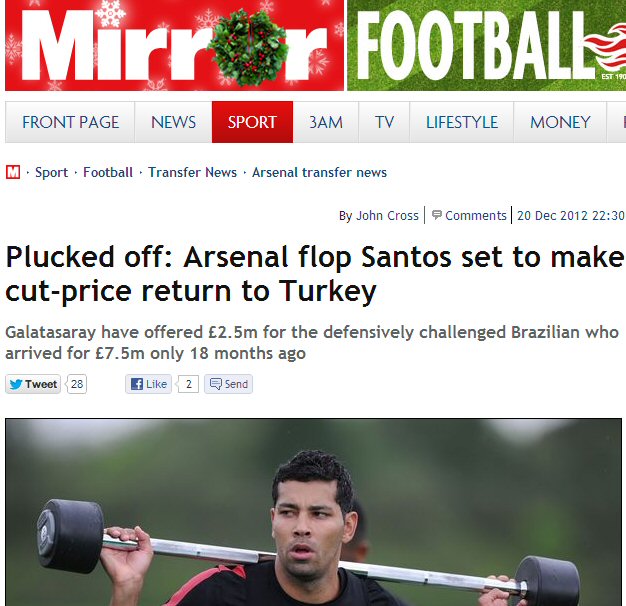Select the Sport tab
Image resolution: width=626 pixels, height=606 pixels.
point(252,122)
